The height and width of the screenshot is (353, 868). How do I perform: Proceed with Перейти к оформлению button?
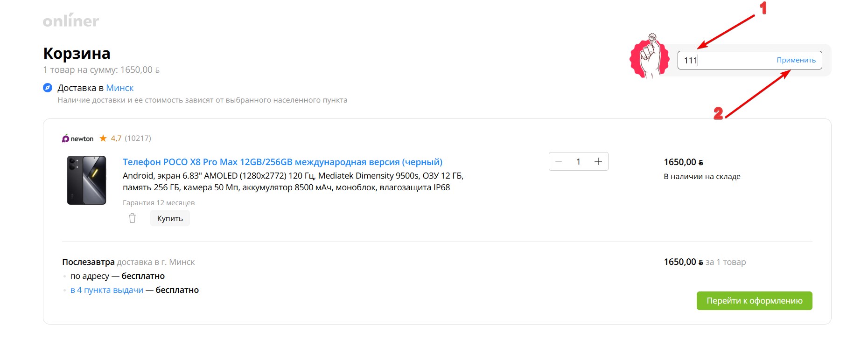[x=755, y=301]
